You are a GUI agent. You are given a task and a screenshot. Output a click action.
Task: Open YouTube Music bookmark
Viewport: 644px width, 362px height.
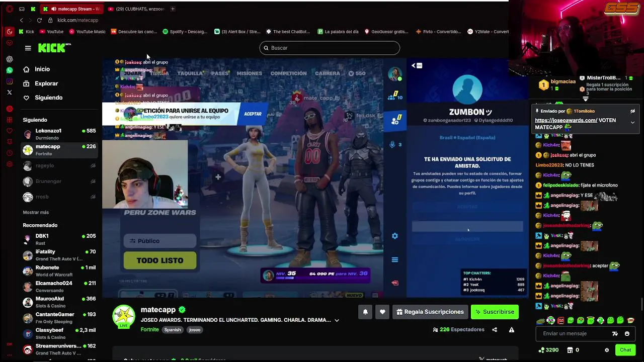(x=88, y=32)
